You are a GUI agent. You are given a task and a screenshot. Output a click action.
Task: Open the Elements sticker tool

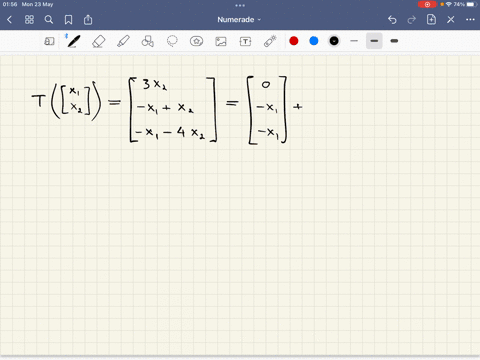(196, 41)
